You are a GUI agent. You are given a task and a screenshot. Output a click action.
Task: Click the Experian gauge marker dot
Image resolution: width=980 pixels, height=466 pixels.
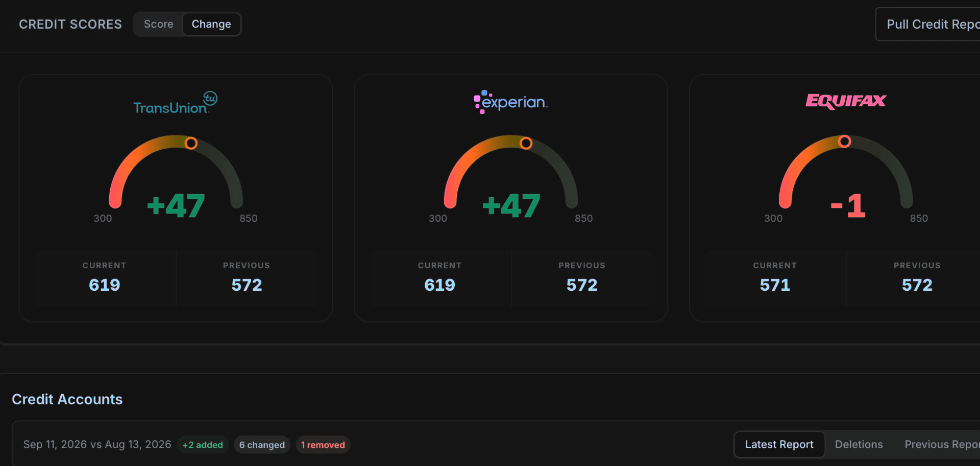coord(526,143)
